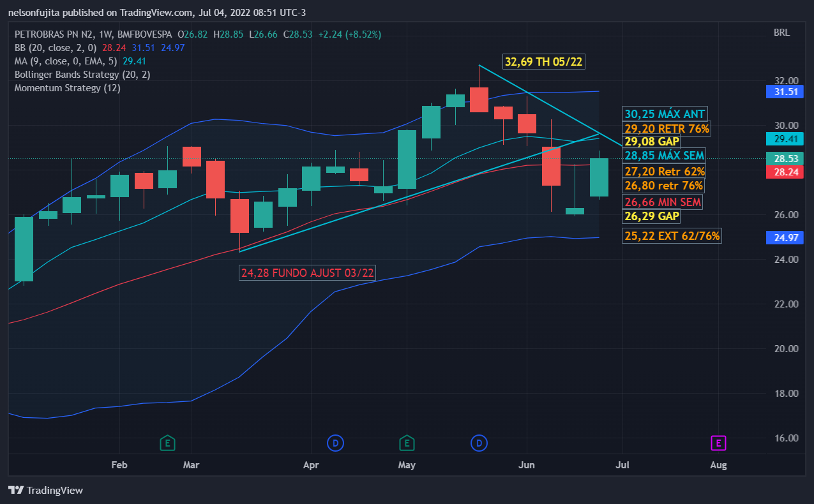The image size is (814, 504).
Task: Click the 26,66 MIN SEM label
Action: (x=663, y=202)
